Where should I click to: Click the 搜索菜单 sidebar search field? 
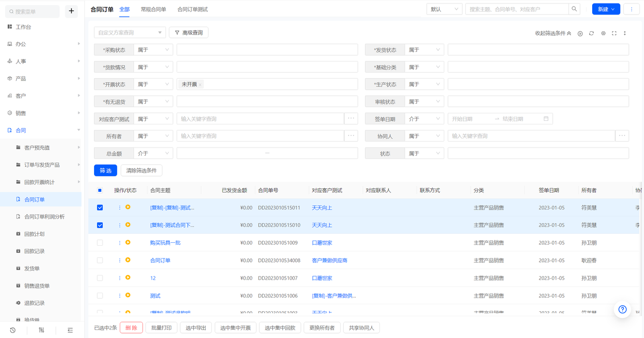[33, 11]
